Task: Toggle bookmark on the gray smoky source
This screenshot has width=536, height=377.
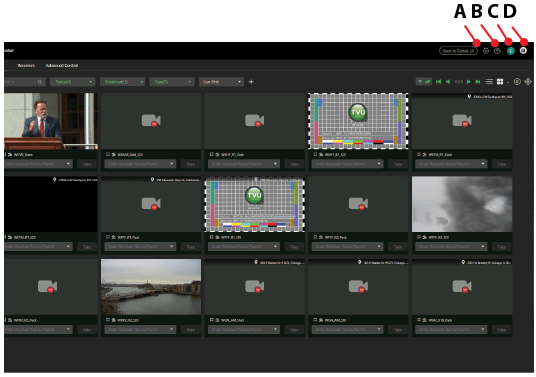Action: (x=419, y=237)
